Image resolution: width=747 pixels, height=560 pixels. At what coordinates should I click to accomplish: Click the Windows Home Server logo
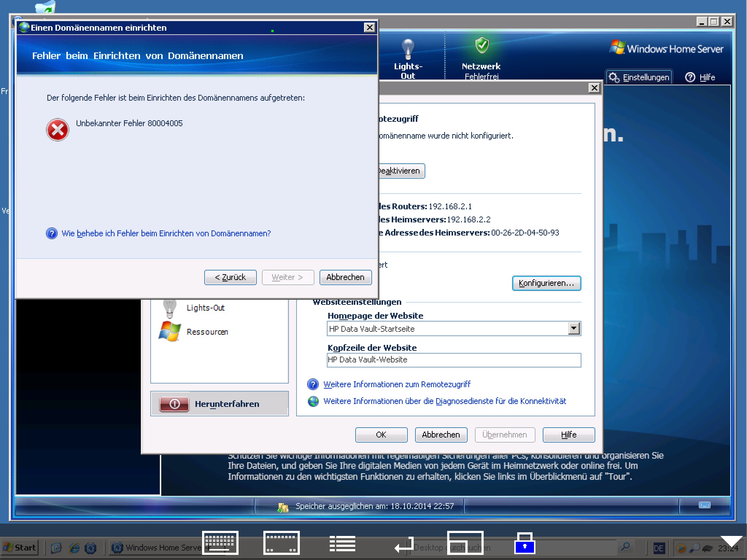[666, 48]
